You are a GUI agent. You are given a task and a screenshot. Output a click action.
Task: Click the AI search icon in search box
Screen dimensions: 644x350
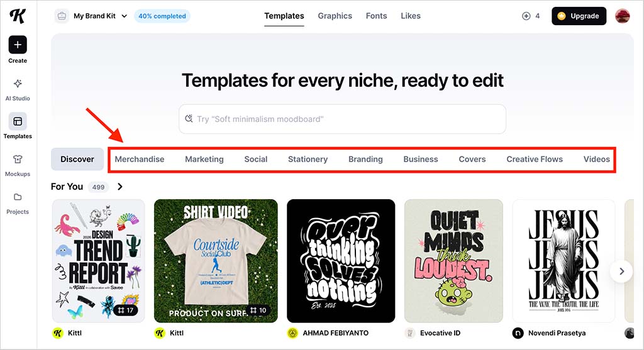pos(189,119)
